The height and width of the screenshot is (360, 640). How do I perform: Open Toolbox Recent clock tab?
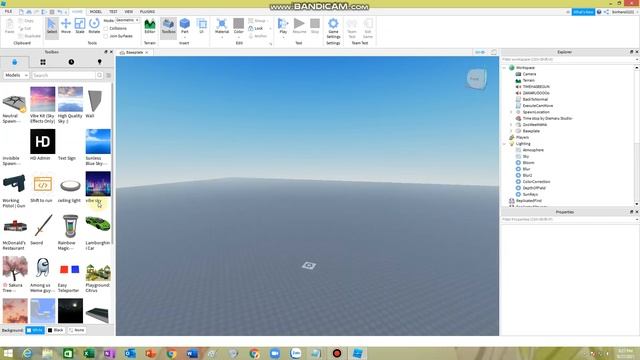71,62
